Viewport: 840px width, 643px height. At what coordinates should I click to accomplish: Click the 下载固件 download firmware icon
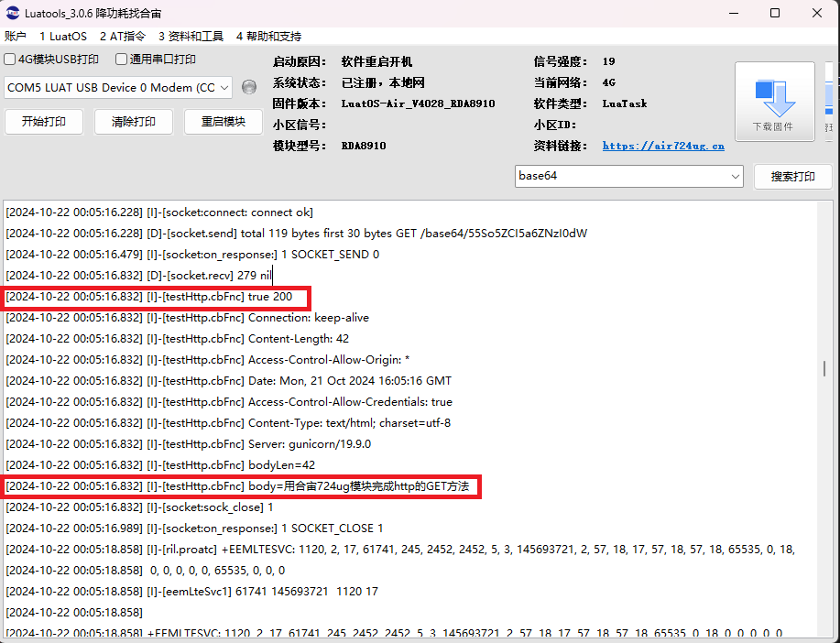point(774,101)
